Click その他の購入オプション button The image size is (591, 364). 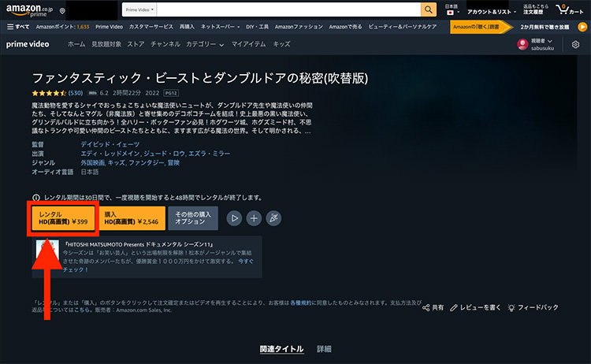point(193,218)
